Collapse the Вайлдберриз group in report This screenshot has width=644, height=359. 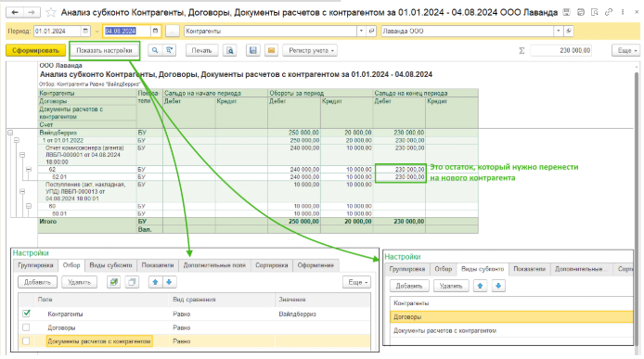[x=10, y=133]
